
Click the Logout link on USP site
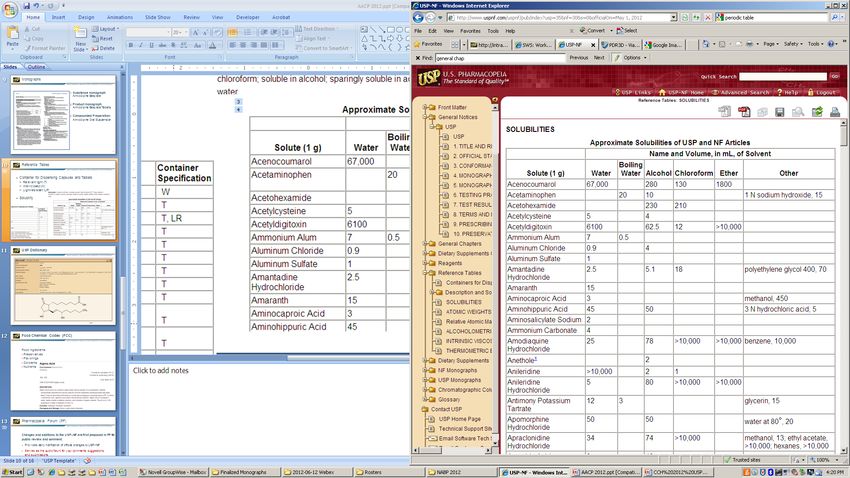coord(822,93)
